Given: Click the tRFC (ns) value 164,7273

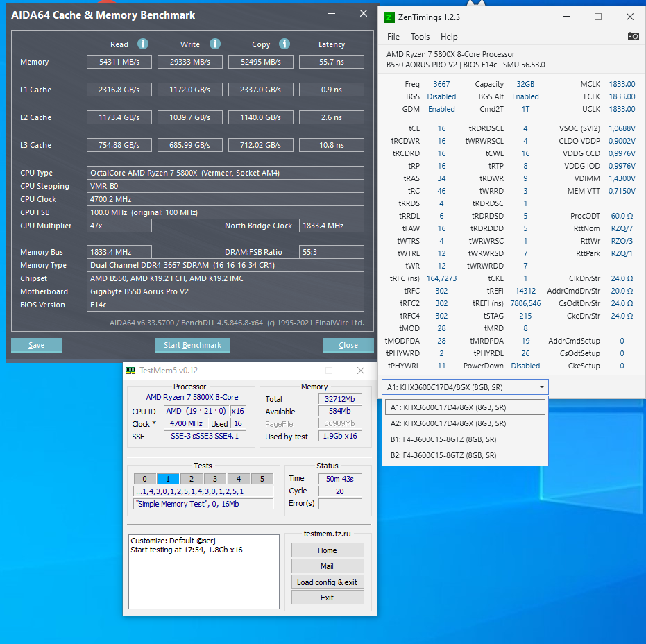Looking at the screenshot, I should pos(441,278).
